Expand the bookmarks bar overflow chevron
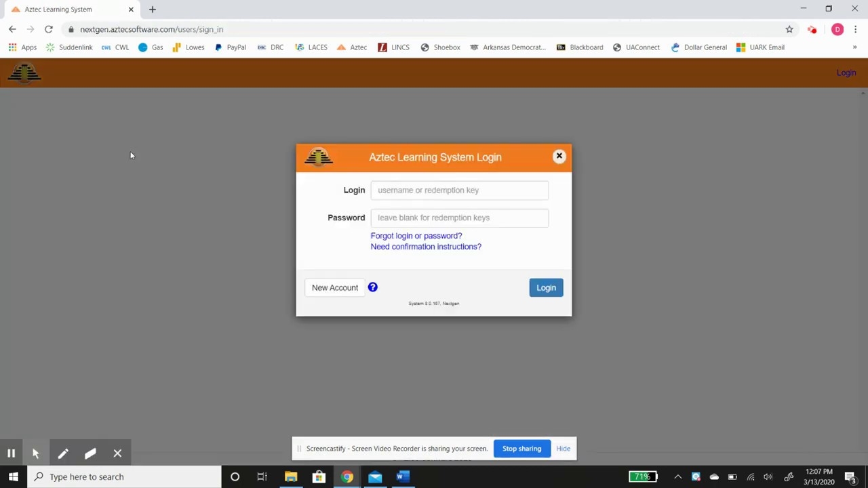The height and width of the screenshot is (488, 868). pyautogui.click(x=854, y=47)
